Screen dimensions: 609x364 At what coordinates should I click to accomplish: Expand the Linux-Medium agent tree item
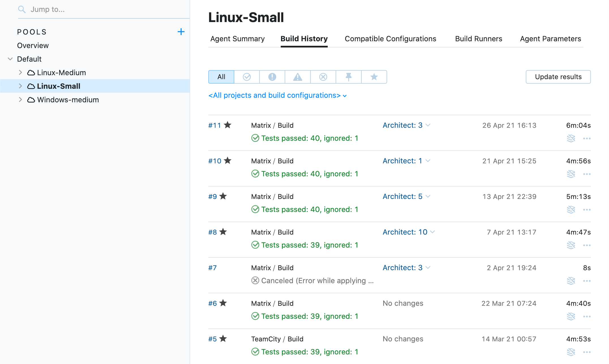tap(20, 72)
